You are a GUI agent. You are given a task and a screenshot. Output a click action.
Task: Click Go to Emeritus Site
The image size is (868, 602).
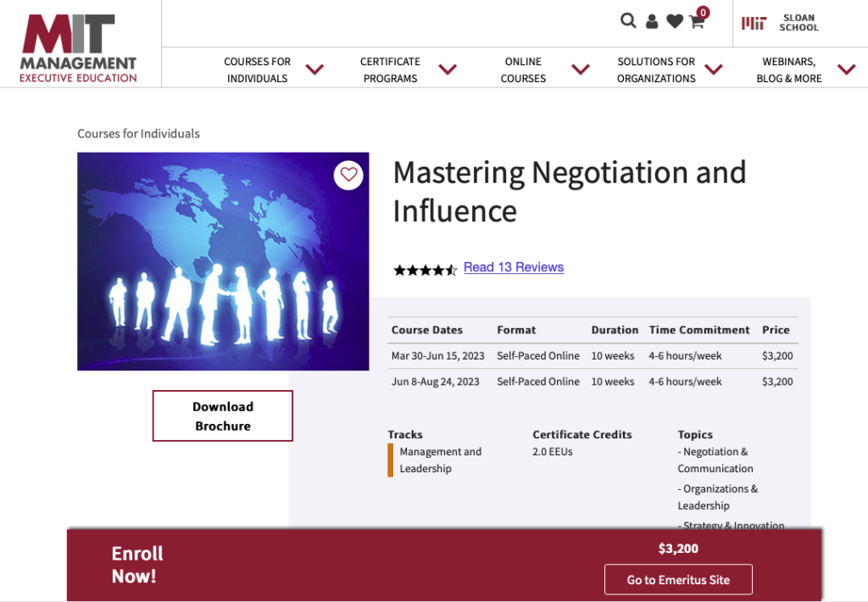point(678,579)
